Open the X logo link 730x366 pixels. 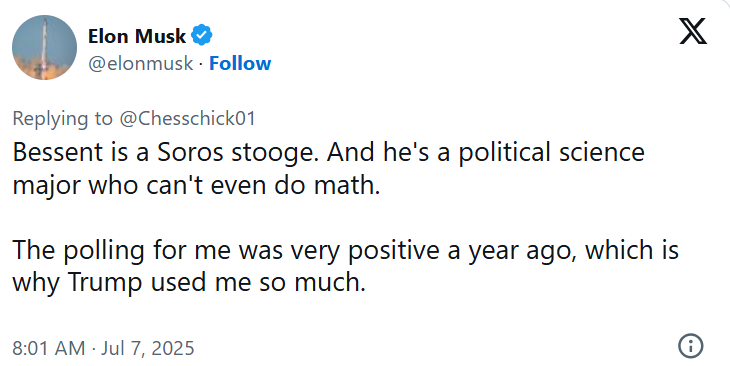point(693,31)
